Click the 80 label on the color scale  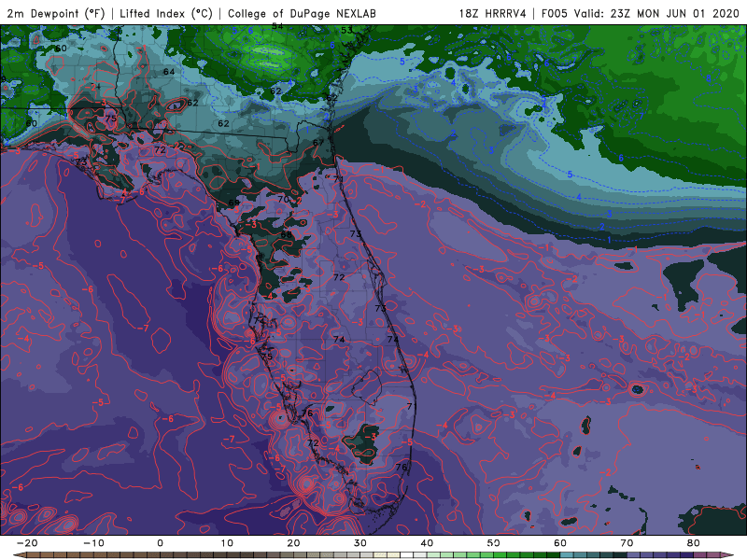coord(694,543)
